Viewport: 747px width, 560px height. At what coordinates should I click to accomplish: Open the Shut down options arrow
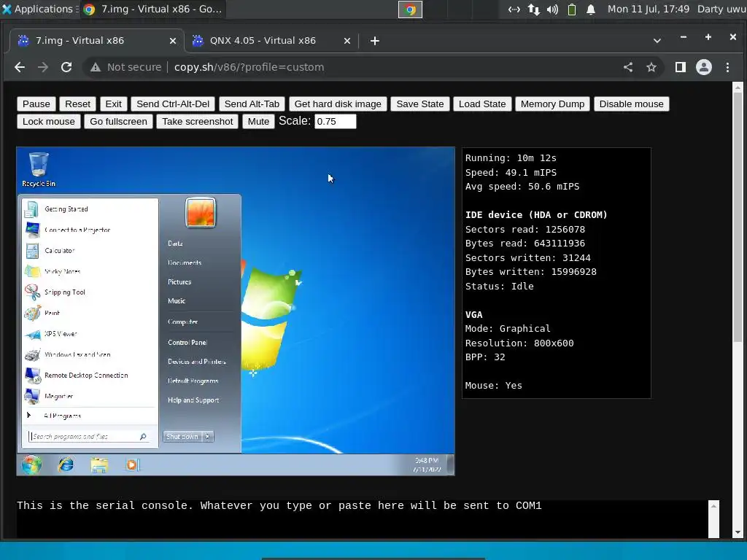pos(207,437)
